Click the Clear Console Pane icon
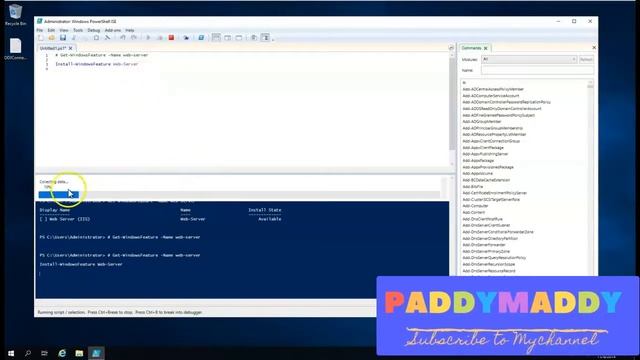The image size is (640, 360). point(107,38)
